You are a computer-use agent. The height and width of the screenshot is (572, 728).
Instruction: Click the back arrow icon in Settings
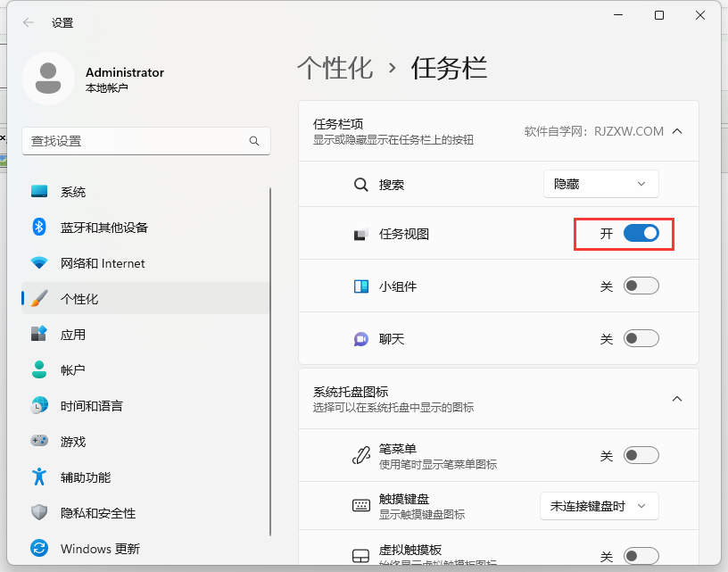pyautogui.click(x=28, y=22)
